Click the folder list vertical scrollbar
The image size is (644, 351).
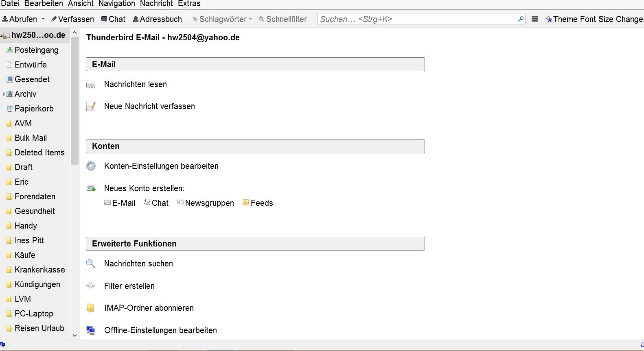[74, 102]
